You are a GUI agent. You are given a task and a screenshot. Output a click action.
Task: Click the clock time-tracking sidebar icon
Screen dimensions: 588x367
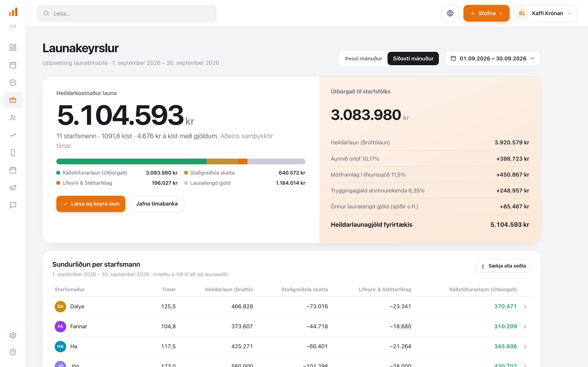(13, 83)
